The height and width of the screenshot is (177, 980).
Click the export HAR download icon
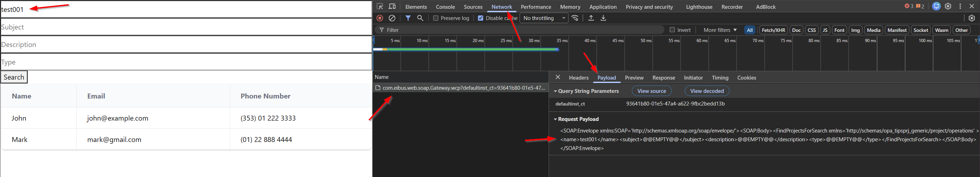point(604,18)
